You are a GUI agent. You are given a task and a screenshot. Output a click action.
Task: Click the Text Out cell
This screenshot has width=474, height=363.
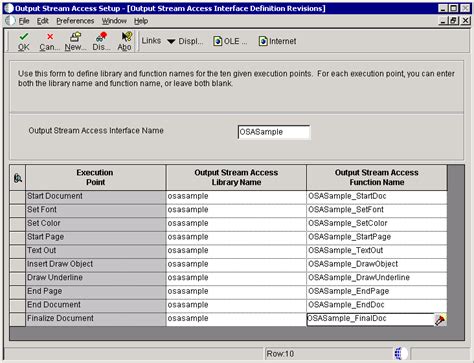click(x=96, y=251)
